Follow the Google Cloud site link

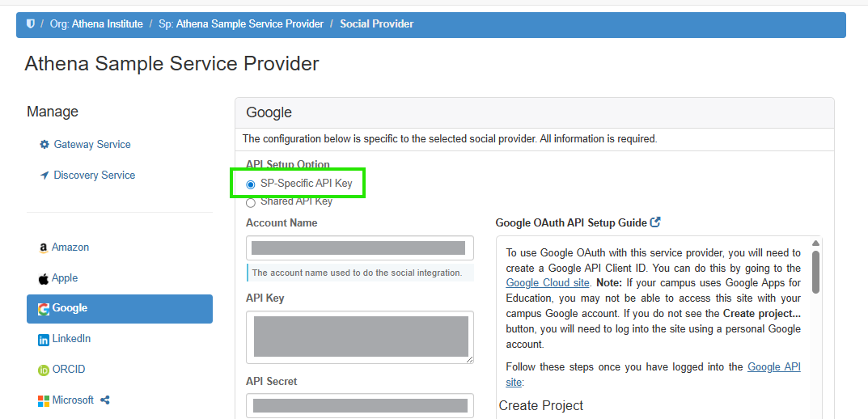coord(547,283)
